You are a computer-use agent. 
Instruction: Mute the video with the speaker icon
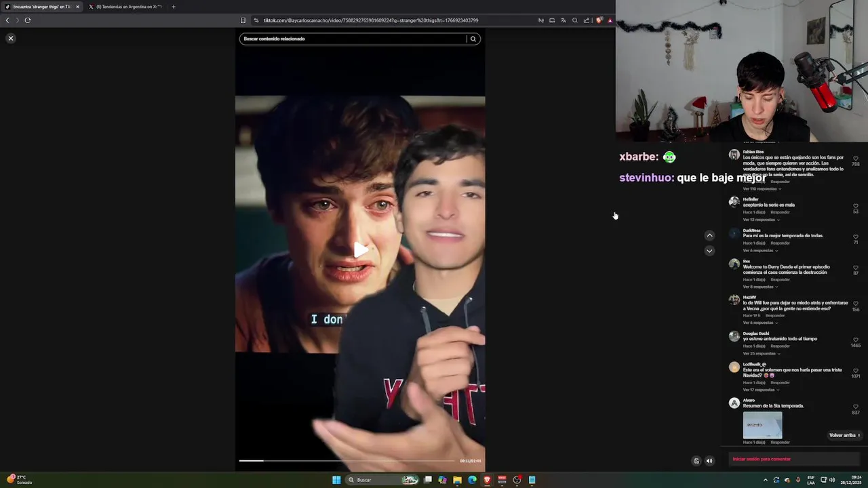click(x=709, y=461)
